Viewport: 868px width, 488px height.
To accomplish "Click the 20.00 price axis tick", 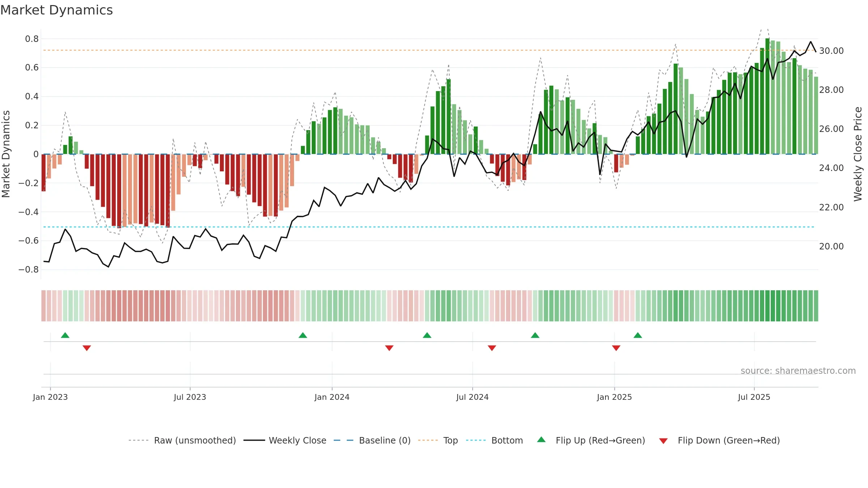I will pos(831,246).
